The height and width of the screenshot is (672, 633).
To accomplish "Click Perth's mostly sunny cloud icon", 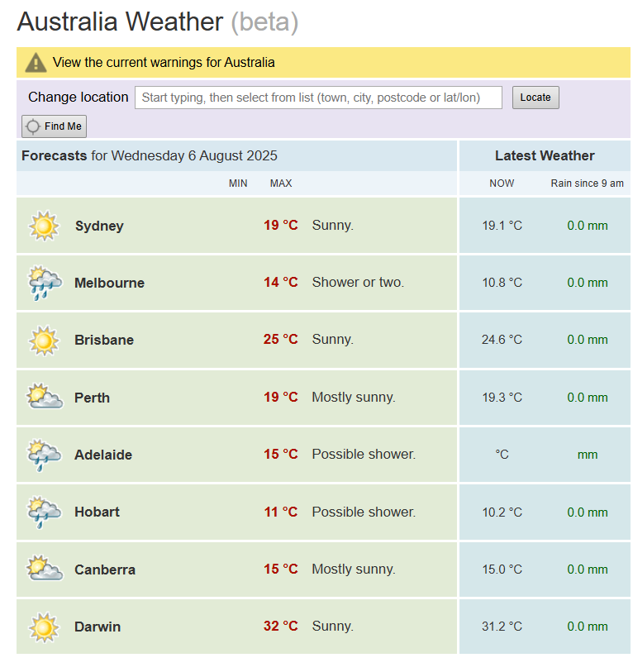I will point(44,398).
